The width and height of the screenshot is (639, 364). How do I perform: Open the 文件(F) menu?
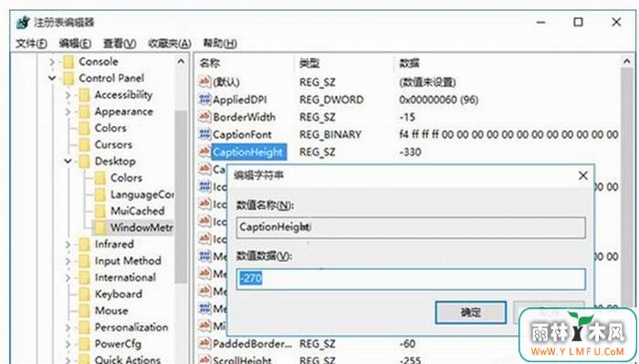click(31, 43)
